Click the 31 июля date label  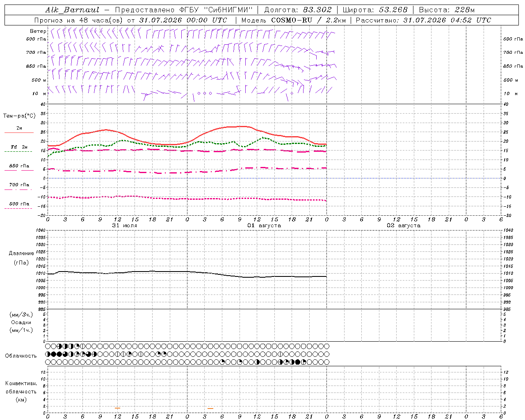[x=125, y=226]
